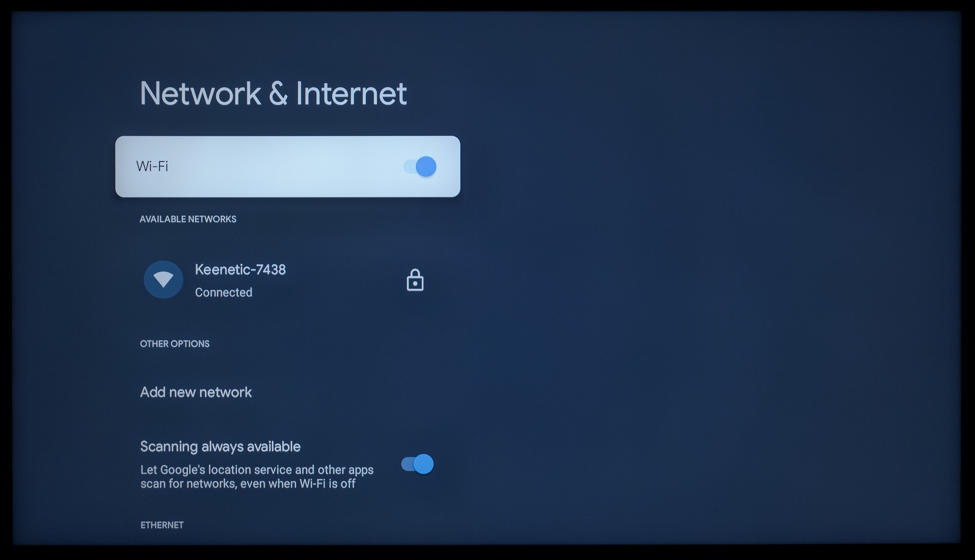Click empty area right of Add new network
This screenshot has height=560, width=975.
pyautogui.click(x=351, y=392)
